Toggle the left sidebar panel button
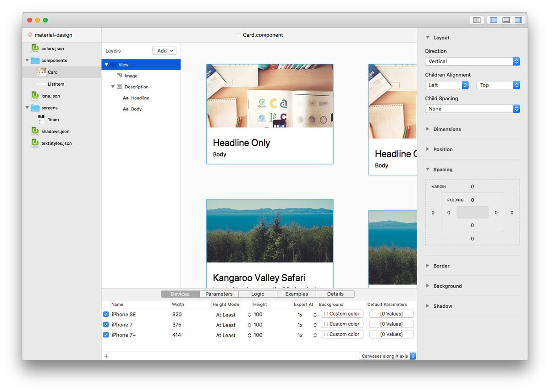Screen dimensions: 550x392 coord(493,20)
